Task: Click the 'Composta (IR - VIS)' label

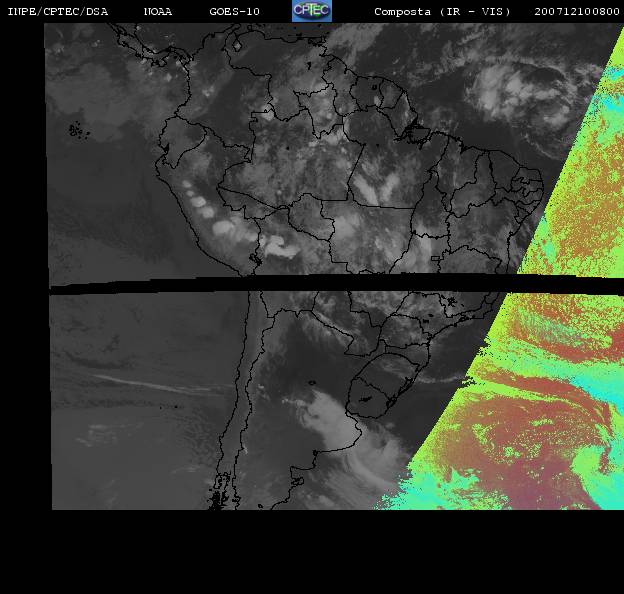Action: (442, 12)
